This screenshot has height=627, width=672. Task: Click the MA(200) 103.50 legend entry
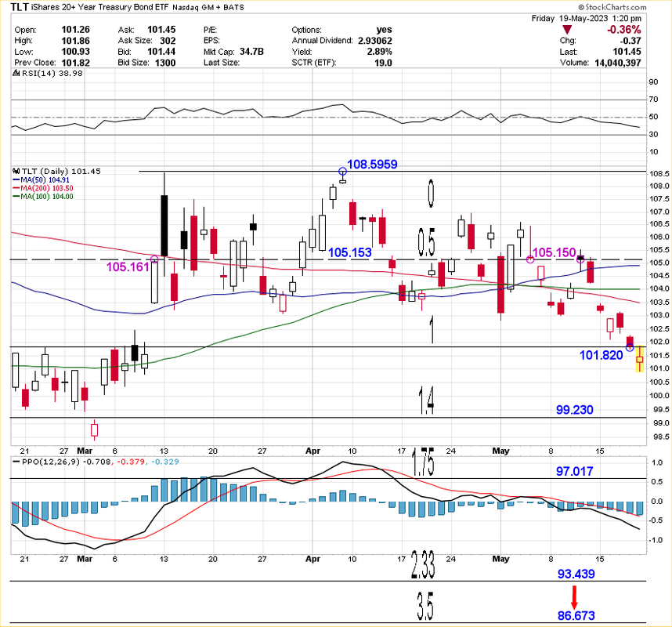[43, 188]
